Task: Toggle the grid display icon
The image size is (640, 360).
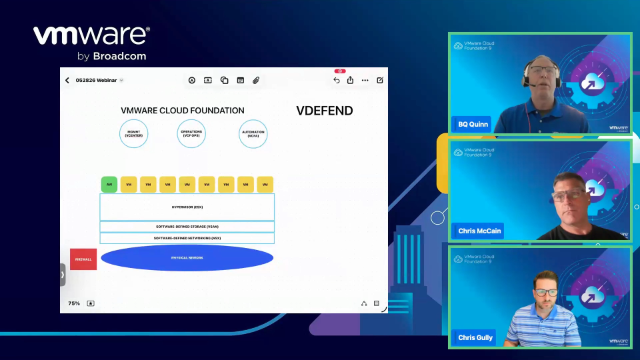Action: click(376, 303)
